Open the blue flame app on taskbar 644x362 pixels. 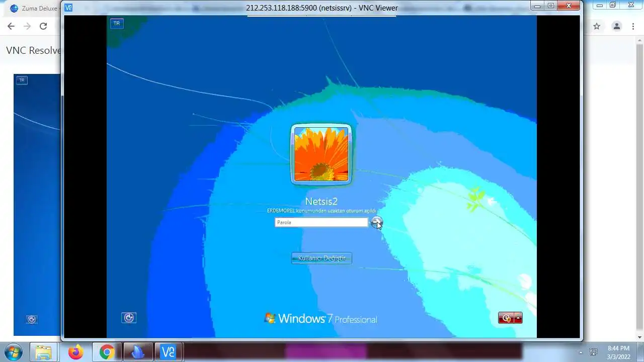137,352
